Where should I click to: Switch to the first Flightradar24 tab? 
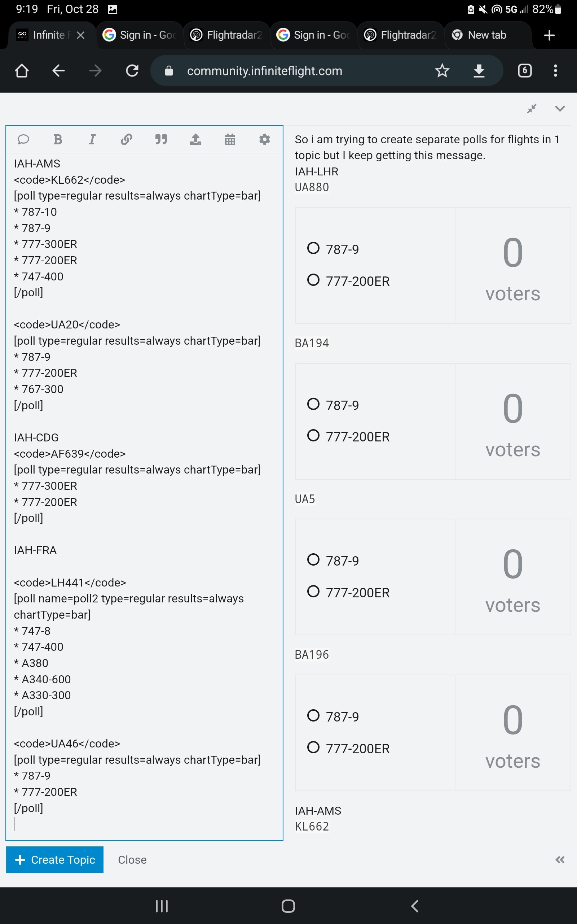tap(228, 35)
